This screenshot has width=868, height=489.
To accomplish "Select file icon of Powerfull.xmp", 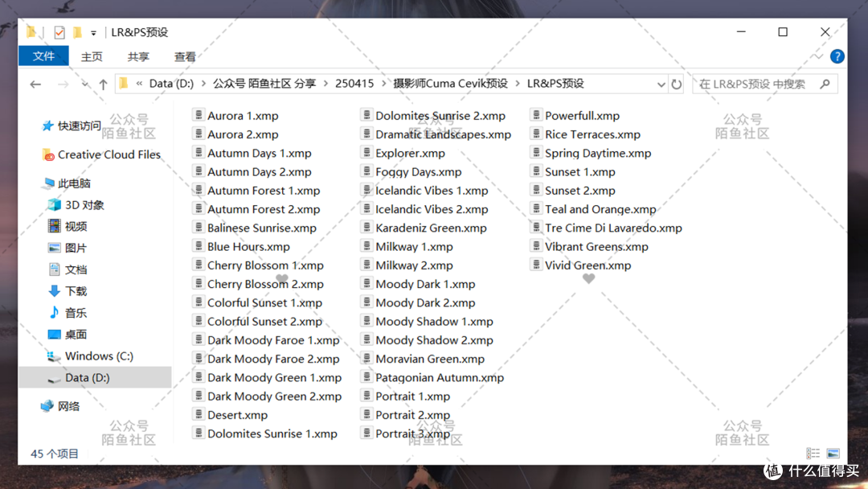I will [x=536, y=115].
